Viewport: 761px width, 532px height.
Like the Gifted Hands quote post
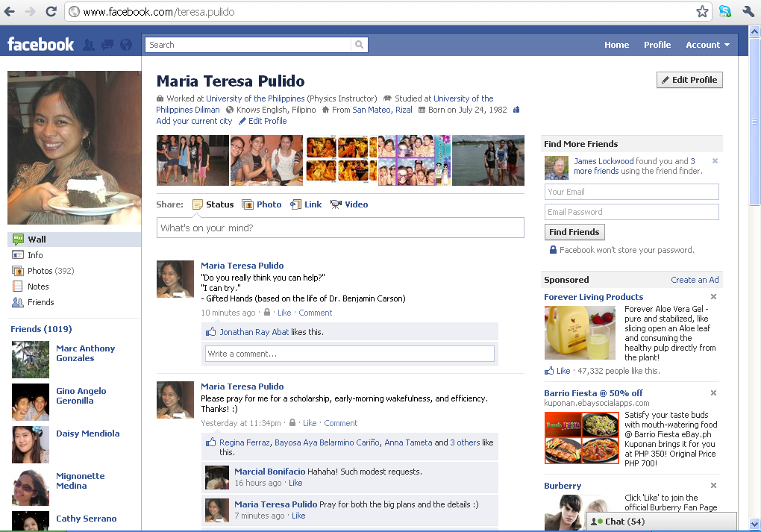284,313
